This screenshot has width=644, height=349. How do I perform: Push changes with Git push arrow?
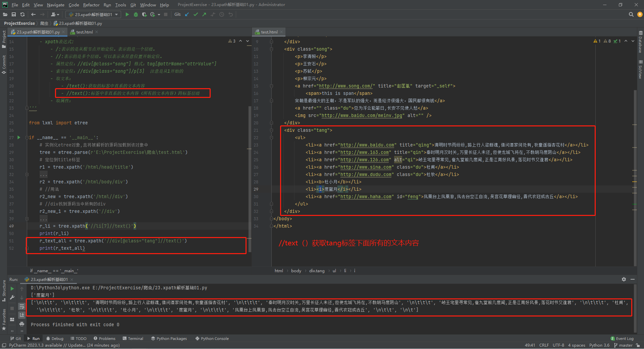pos(204,14)
